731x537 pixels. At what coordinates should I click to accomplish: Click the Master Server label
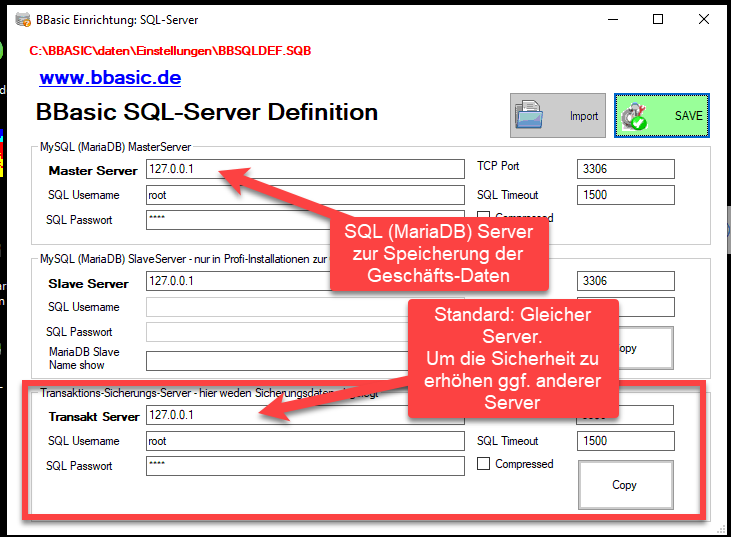pyautogui.click(x=93, y=171)
